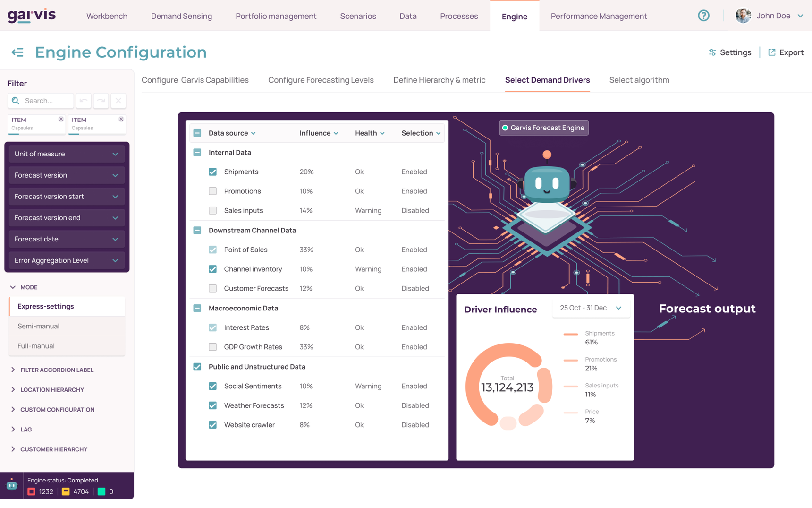The width and height of the screenshot is (812, 508).
Task: Open the Unit of measure dropdown
Action: (x=67, y=154)
